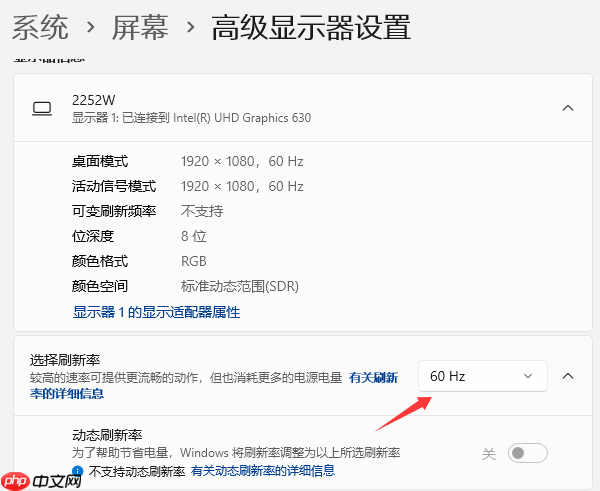Click the 颜色格式 label
This screenshot has height=491, width=600.
[100, 261]
